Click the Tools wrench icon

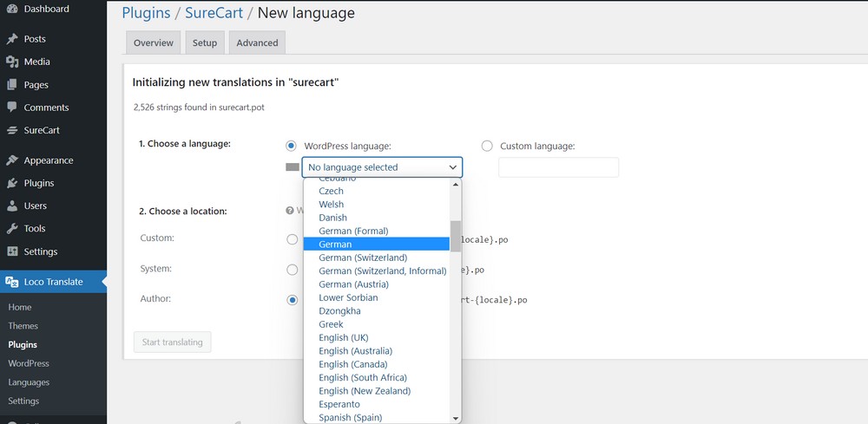(x=11, y=228)
